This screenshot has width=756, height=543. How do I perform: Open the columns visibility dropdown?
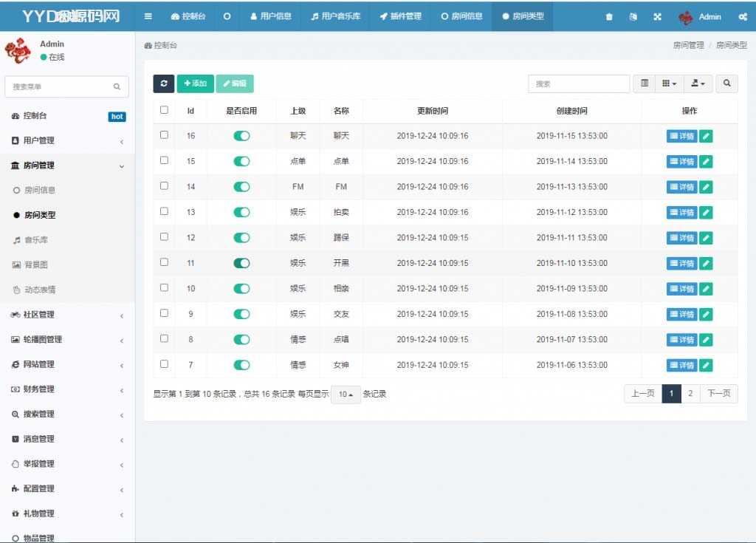click(x=669, y=84)
